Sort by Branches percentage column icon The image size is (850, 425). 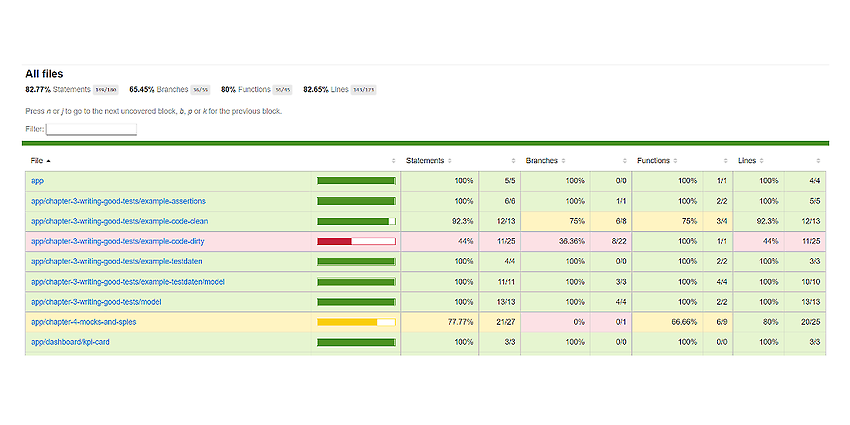[x=563, y=161]
